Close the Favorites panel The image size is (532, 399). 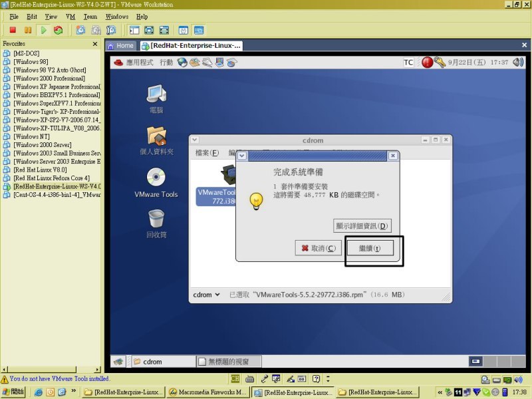click(95, 44)
